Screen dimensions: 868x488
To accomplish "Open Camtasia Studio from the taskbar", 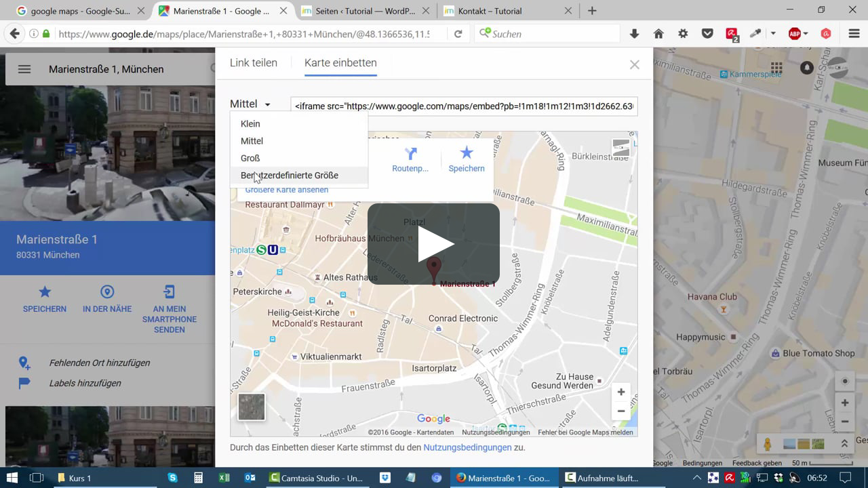I will pos(317,478).
